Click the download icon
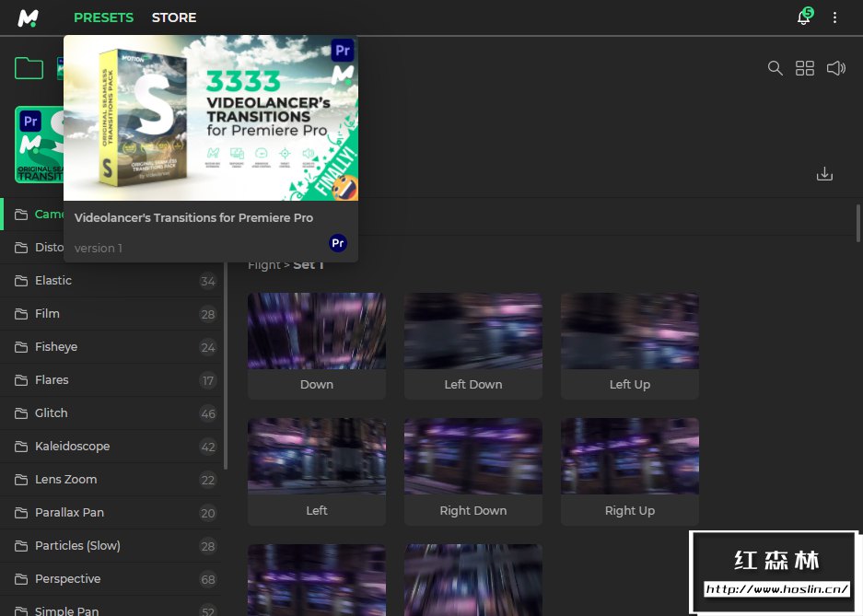 tap(824, 174)
